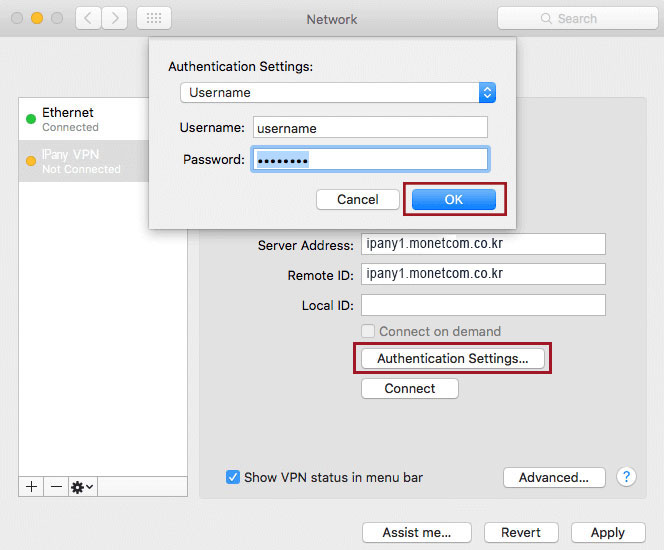Enable Connect on demand checkbox

coord(368,331)
